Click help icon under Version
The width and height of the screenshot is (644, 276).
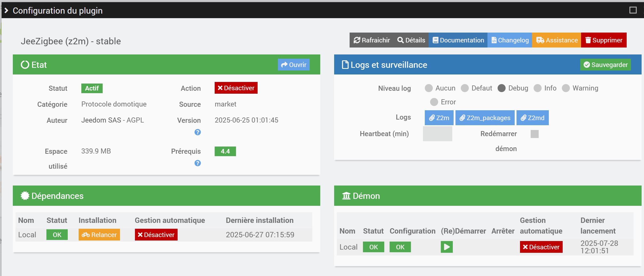pos(198,132)
